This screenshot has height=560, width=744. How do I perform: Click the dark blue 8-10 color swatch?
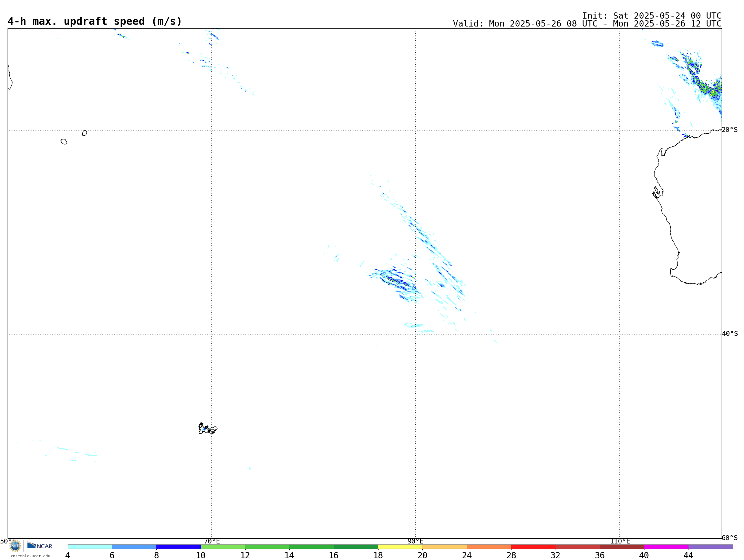pos(178,547)
